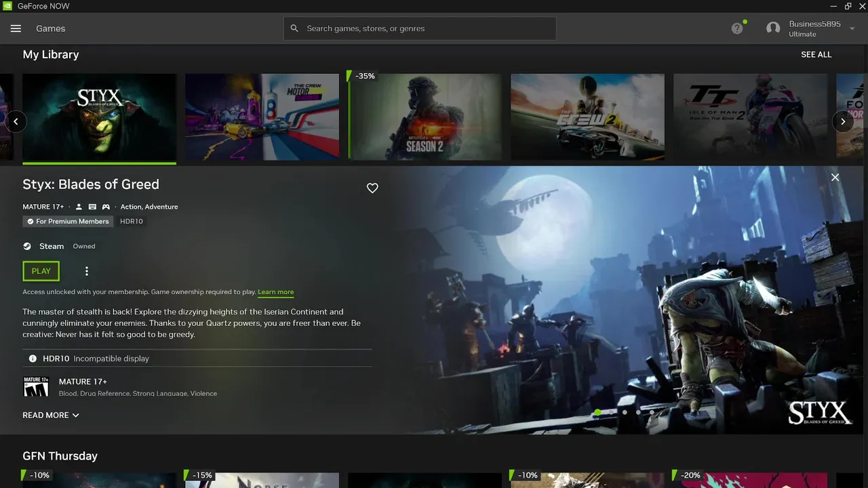Click the Incompatible display notice
Image resolution: width=868 pixels, height=488 pixels.
coord(111,359)
